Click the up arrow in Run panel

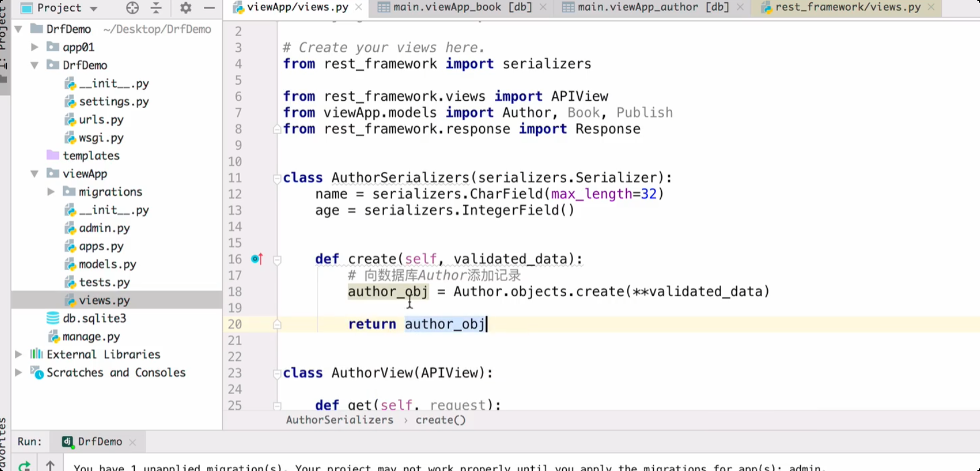50,466
